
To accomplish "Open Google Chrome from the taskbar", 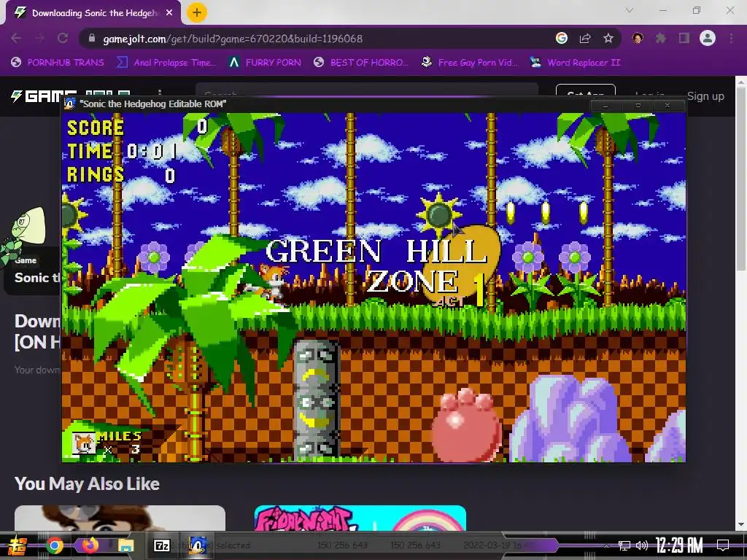I will [x=55, y=545].
